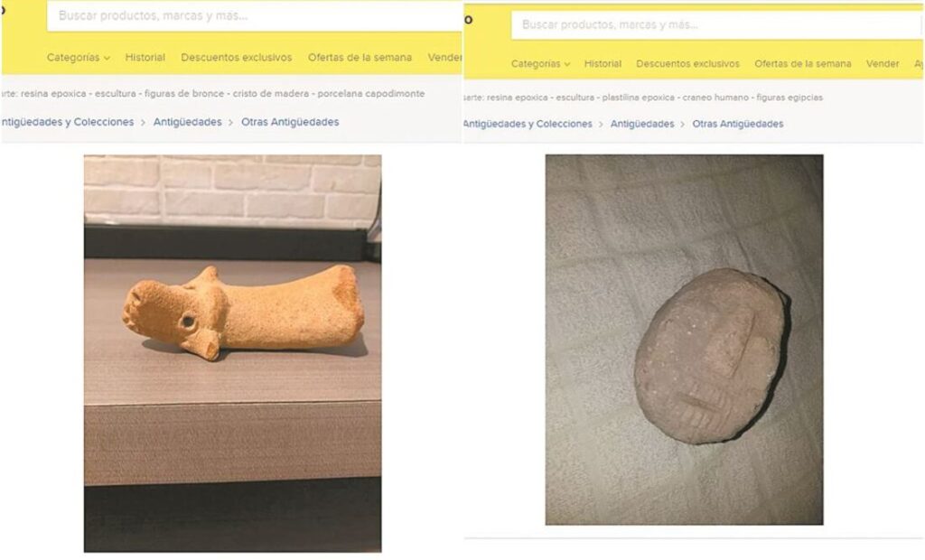Image resolution: width=925 pixels, height=560 pixels.
Task: Select Otras Antigüedades breadcrumb on right page
Action: [x=737, y=124]
